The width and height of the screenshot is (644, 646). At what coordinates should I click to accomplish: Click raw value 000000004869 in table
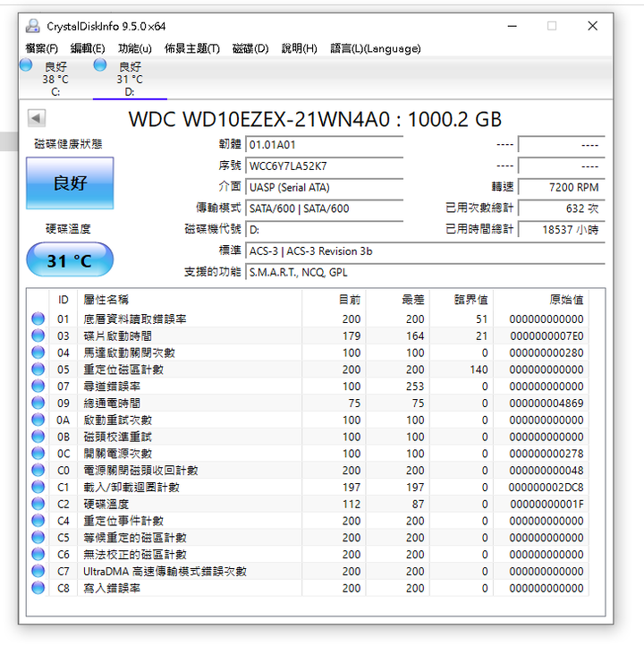(547, 403)
